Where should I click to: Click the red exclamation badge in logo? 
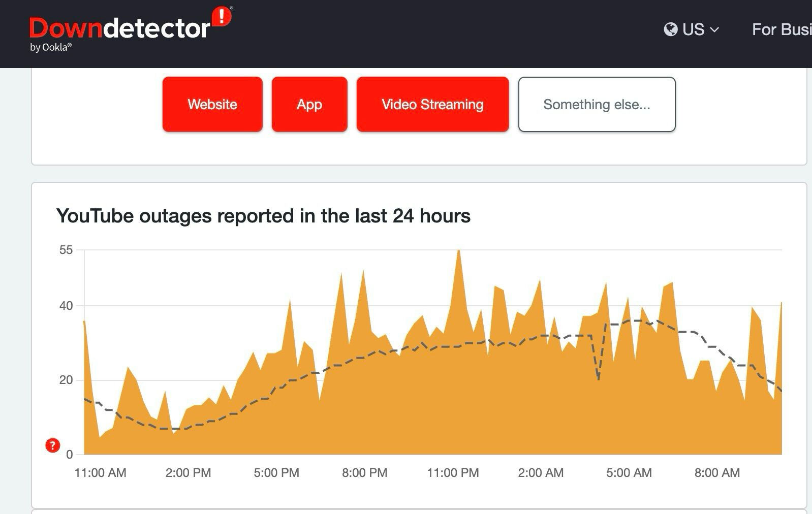pos(222,17)
